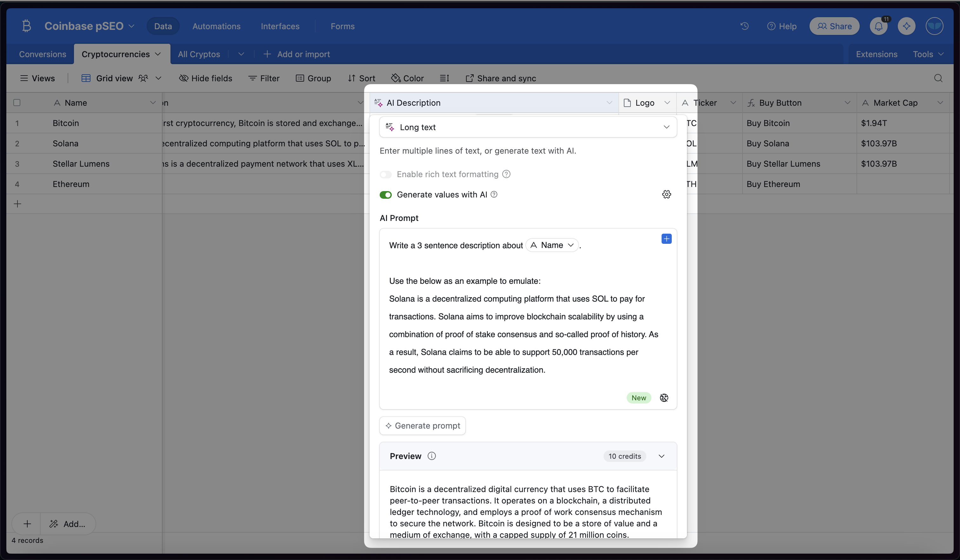Click the Logo attachment field icon
Screen dimensions: 960x560
[627, 103]
